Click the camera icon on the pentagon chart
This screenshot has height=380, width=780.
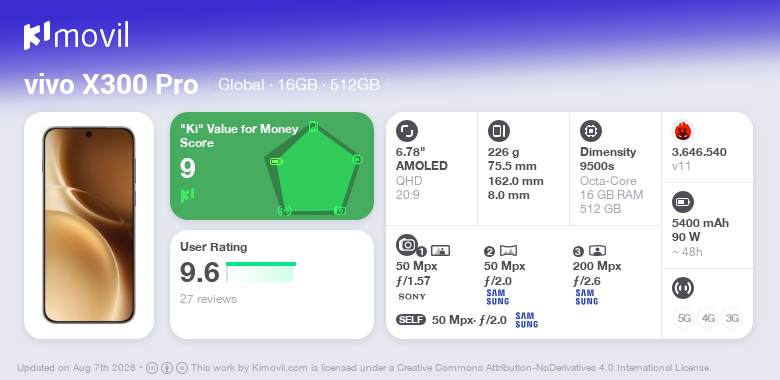point(340,210)
